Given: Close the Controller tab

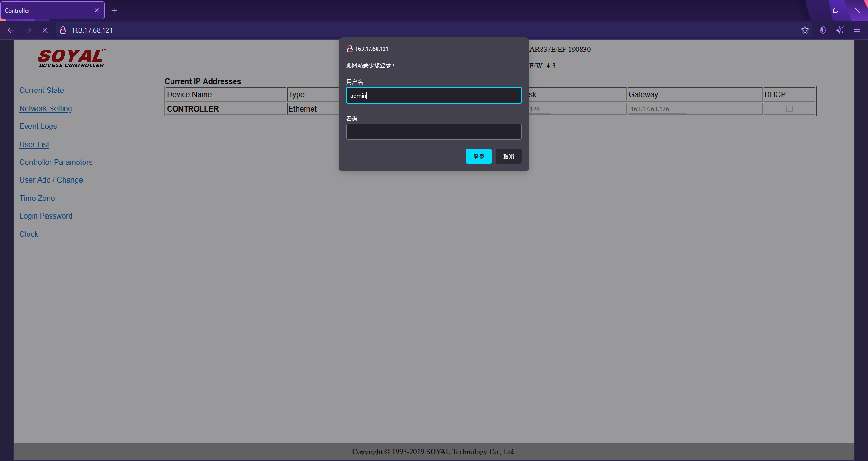Looking at the screenshot, I should click(97, 10).
